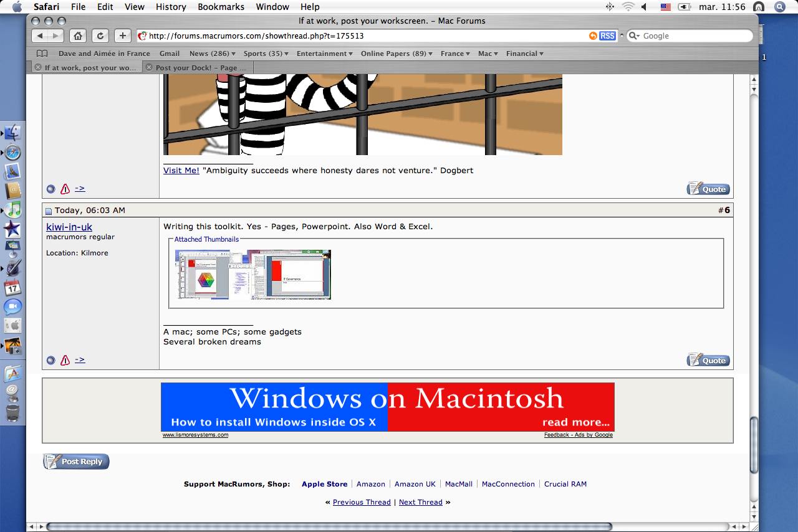Show all bookmarks via the open-book icon
The image size is (798, 532).
pyautogui.click(x=42, y=54)
